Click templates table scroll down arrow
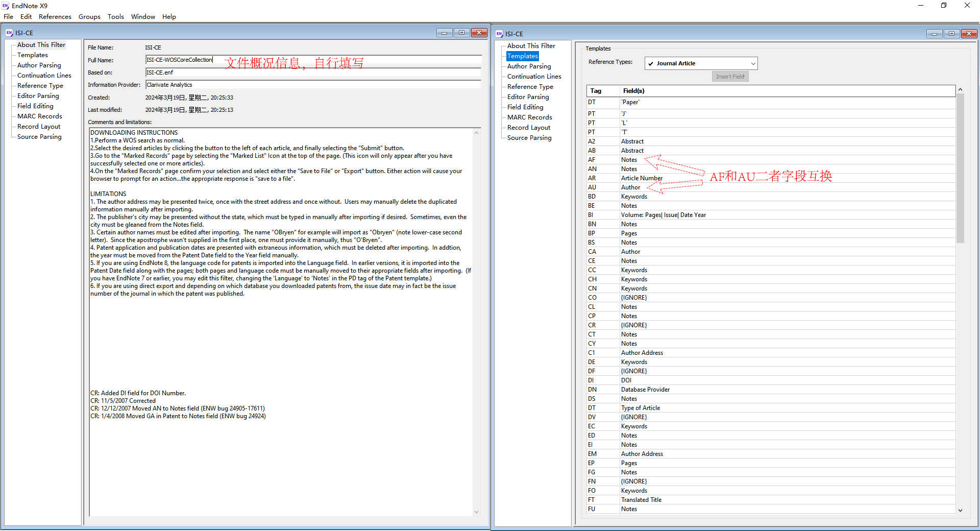 (x=960, y=510)
